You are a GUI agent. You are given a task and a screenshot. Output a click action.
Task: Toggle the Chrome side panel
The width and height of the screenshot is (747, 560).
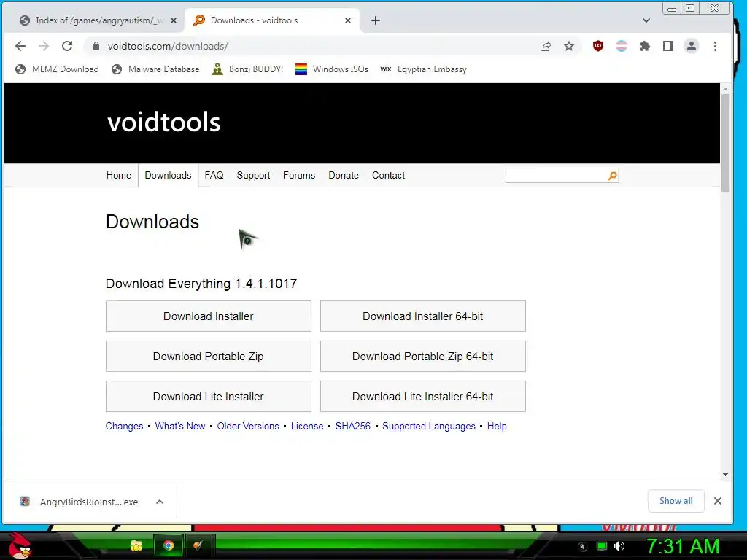pos(668,46)
